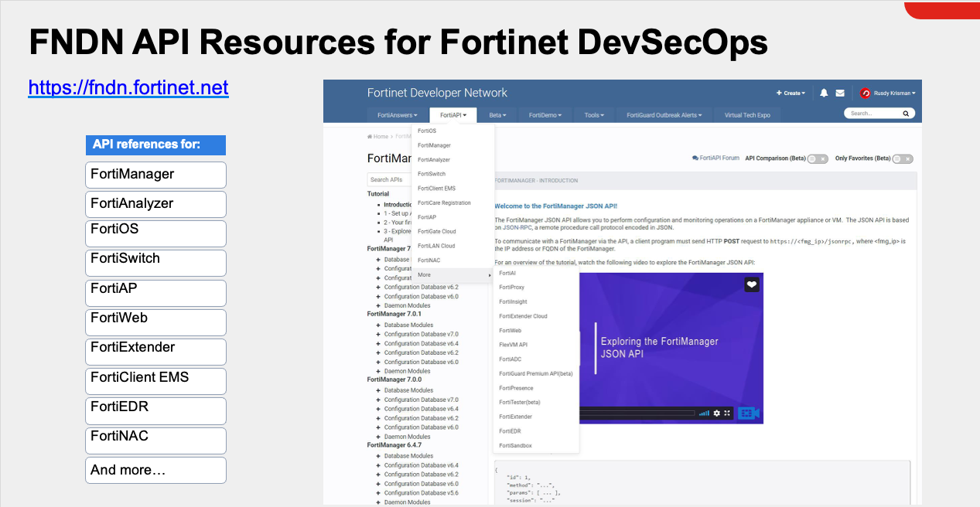Open the Beta dropdown in nav bar

click(x=497, y=115)
